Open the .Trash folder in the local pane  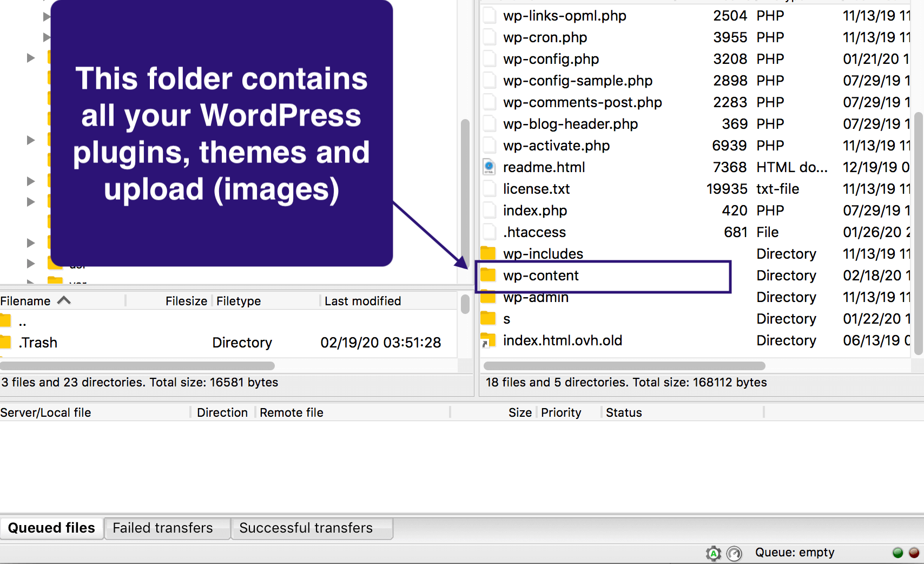pyautogui.click(x=38, y=342)
